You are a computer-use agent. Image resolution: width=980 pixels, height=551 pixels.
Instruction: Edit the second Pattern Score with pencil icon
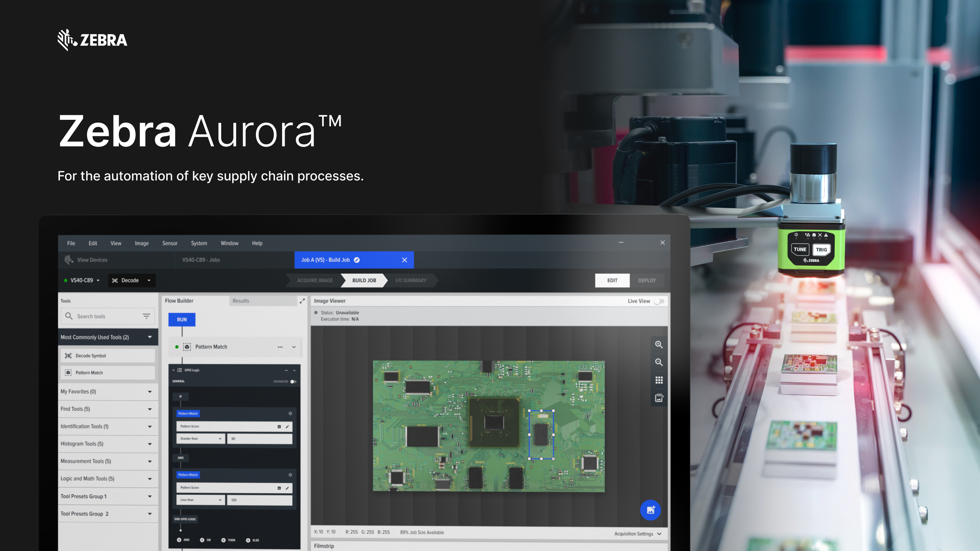pos(287,488)
